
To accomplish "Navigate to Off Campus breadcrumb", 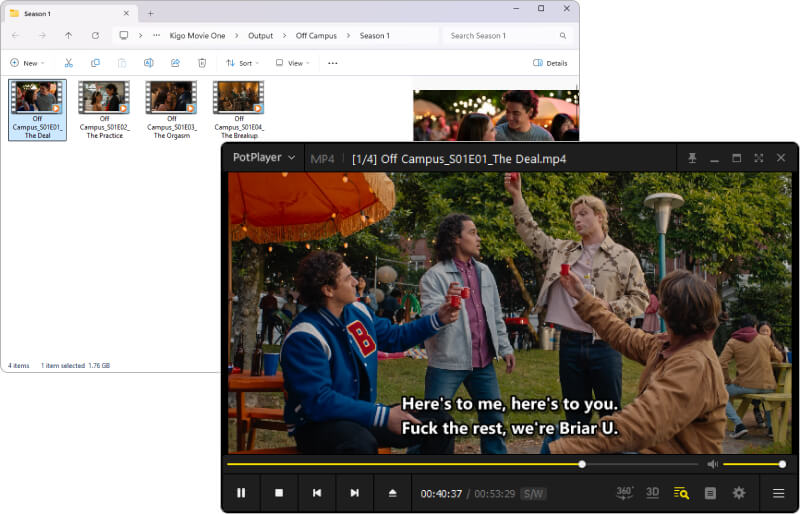I will click(x=316, y=36).
